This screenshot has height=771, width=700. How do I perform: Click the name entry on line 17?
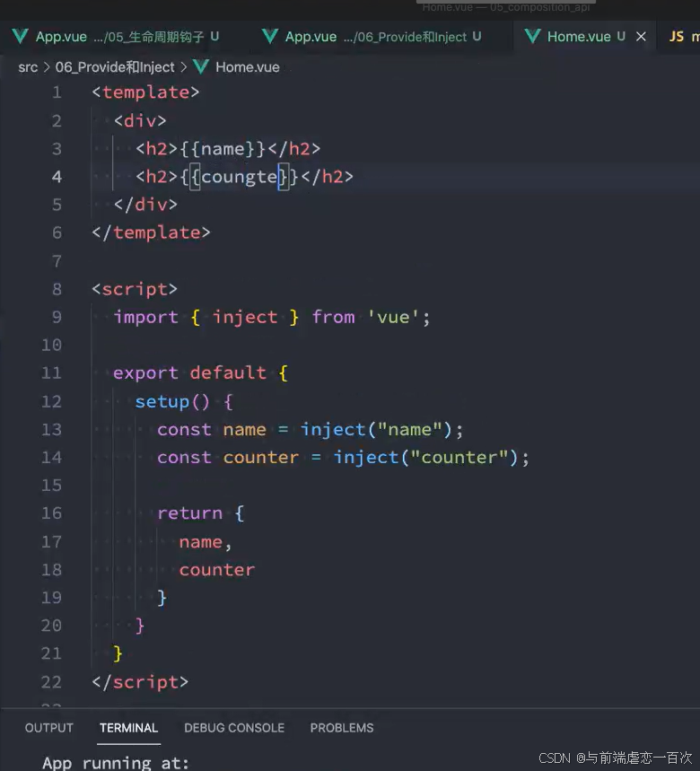(x=200, y=542)
